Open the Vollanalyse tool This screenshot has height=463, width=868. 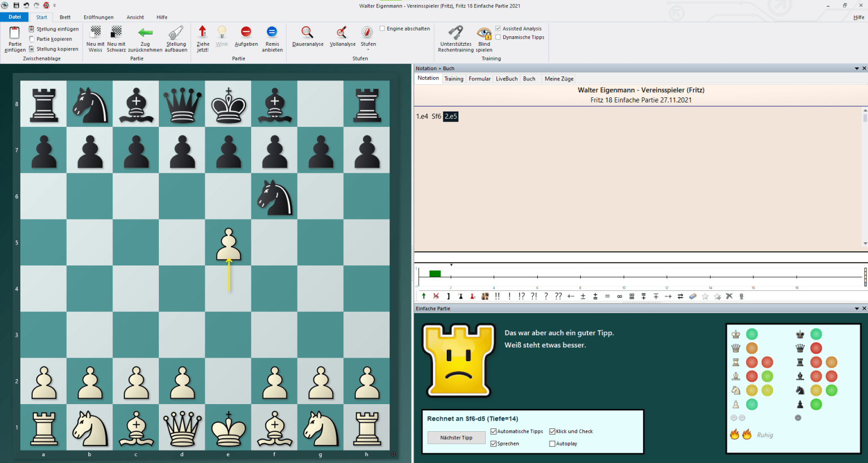(x=342, y=37)
